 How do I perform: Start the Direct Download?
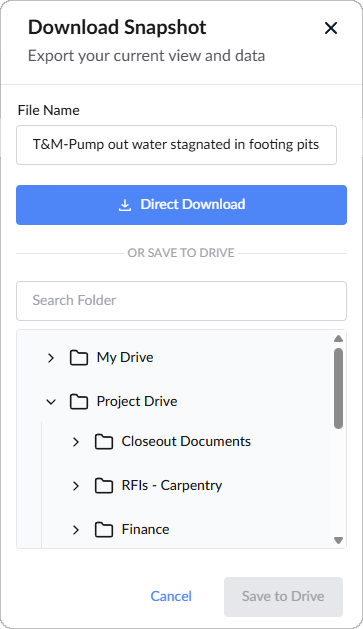[x=181, y=205]
